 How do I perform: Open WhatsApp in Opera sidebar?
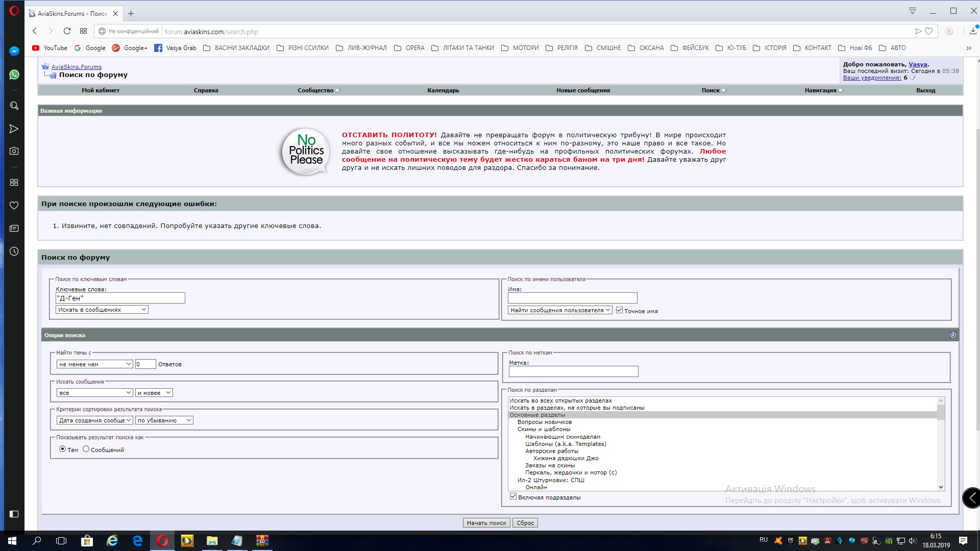pyautogui.click(x=14, y=74)
